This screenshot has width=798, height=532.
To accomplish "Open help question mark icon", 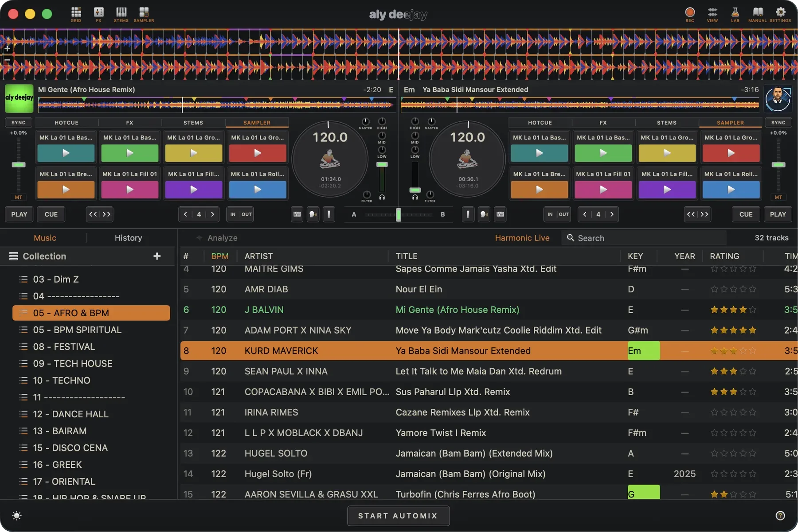I will (x=780, y=516).
